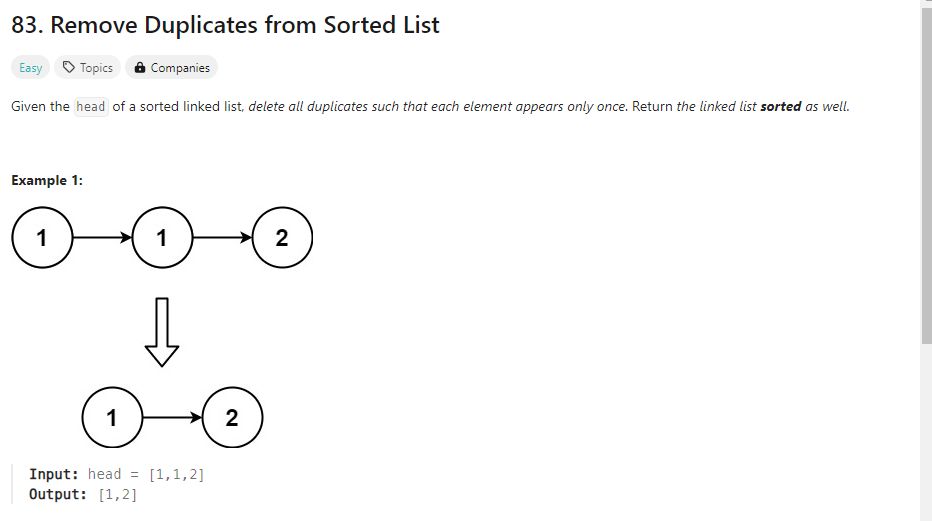Click the output list node labeled 1
The image size is (932, 521).
tap(112, 418)
